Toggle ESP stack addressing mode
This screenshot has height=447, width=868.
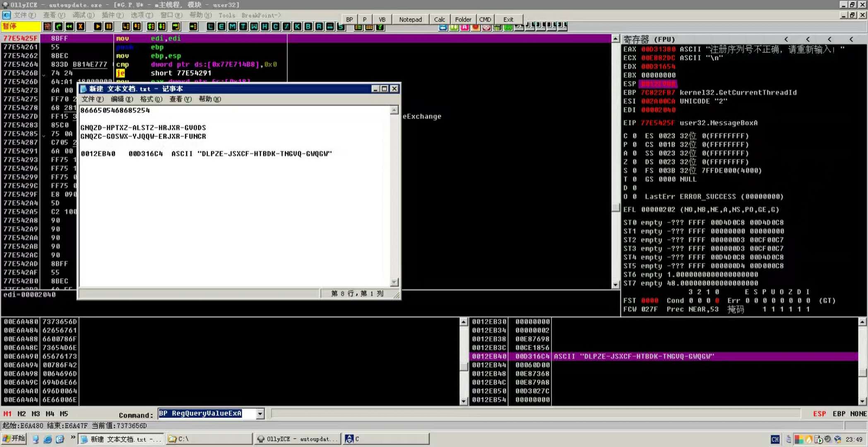click(x=819, y=413)
